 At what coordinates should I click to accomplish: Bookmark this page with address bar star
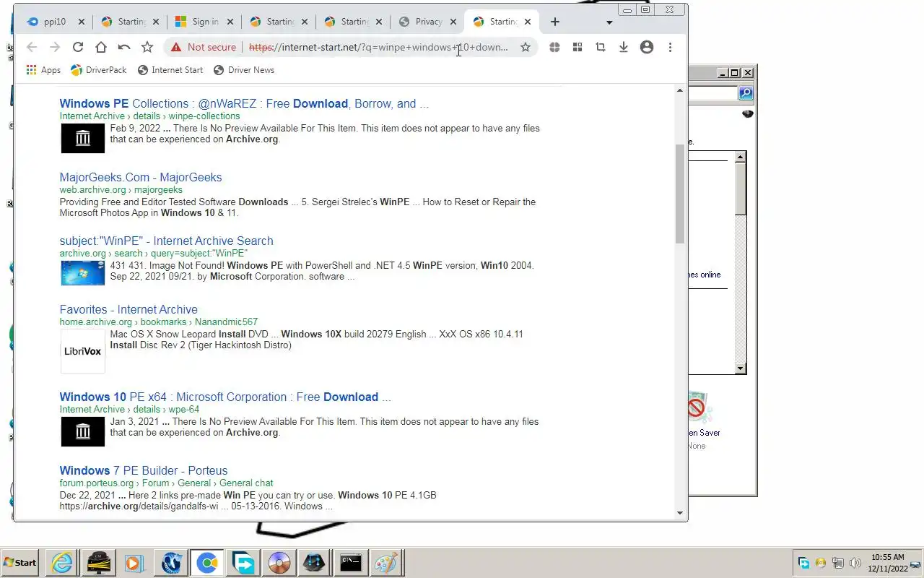[526, 47]
